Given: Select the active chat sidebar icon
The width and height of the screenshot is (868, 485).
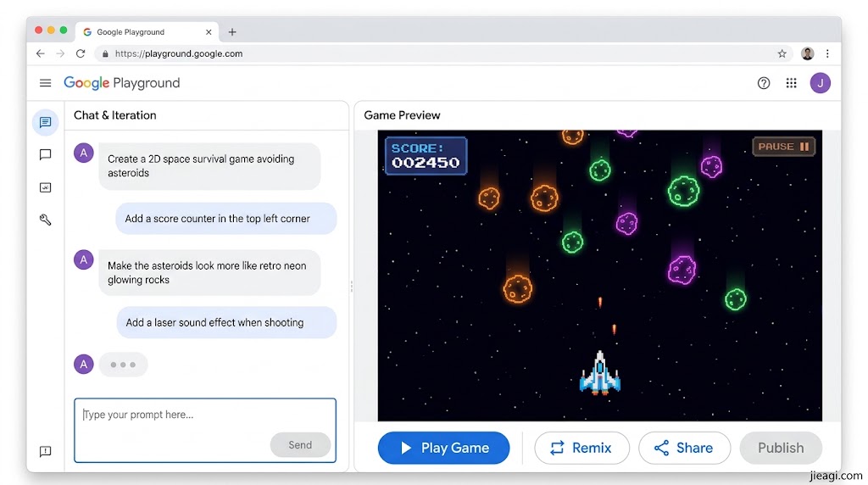Looking at the screenshot, I should point(46,122).
